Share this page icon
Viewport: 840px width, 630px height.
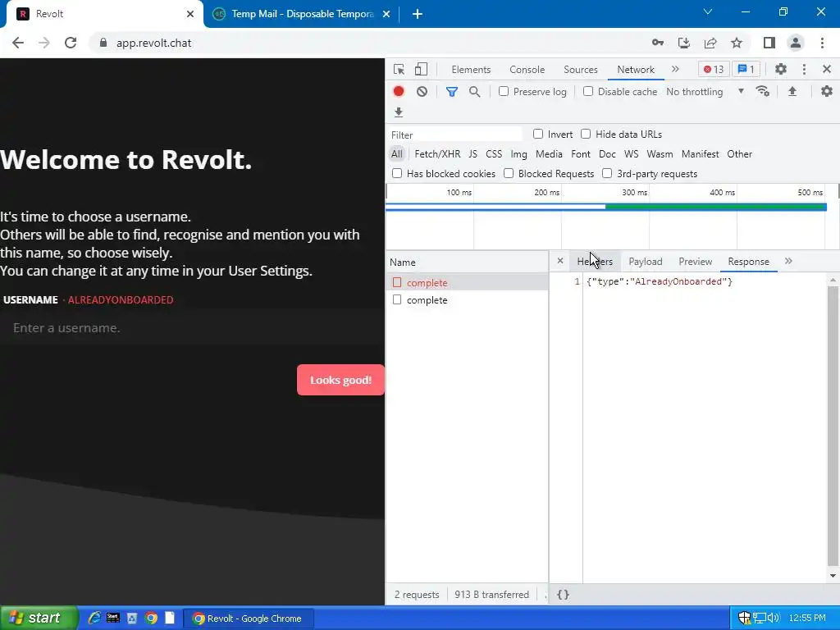pos(710,43)
